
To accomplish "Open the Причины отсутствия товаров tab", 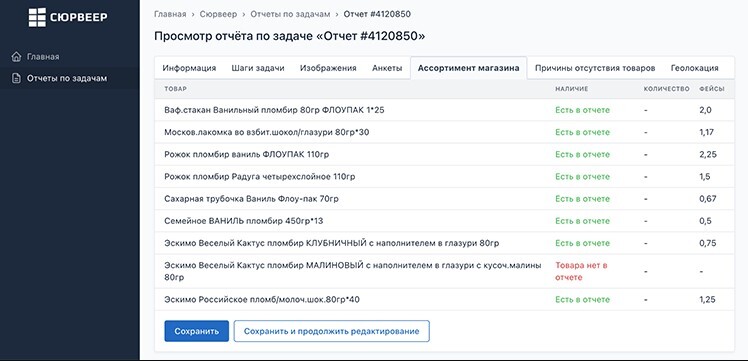I will pyautogui.click(x=595, y=68).
